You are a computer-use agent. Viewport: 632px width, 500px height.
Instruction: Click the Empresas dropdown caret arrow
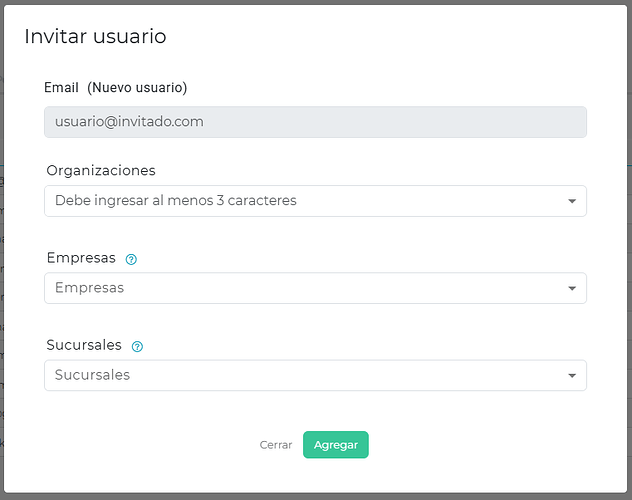pyautogui.click(x=572, y=288)
